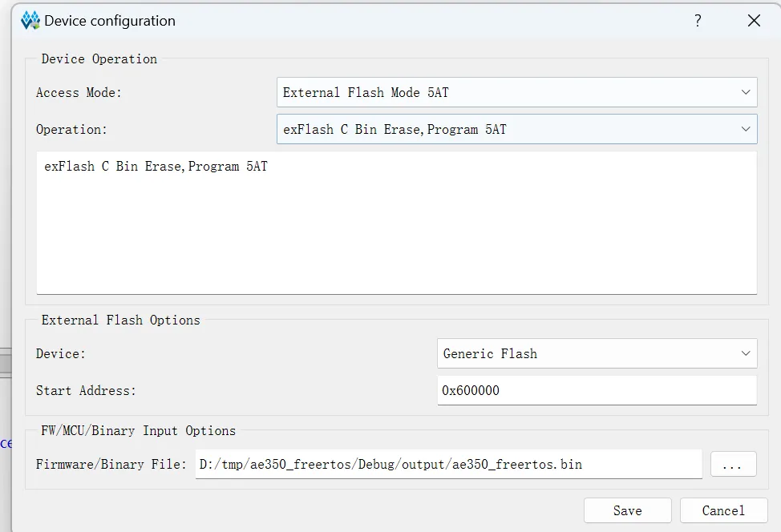Click the Gowin programmer logo in title bar
This screenshot has width=781, height=532.
[30, 21]
